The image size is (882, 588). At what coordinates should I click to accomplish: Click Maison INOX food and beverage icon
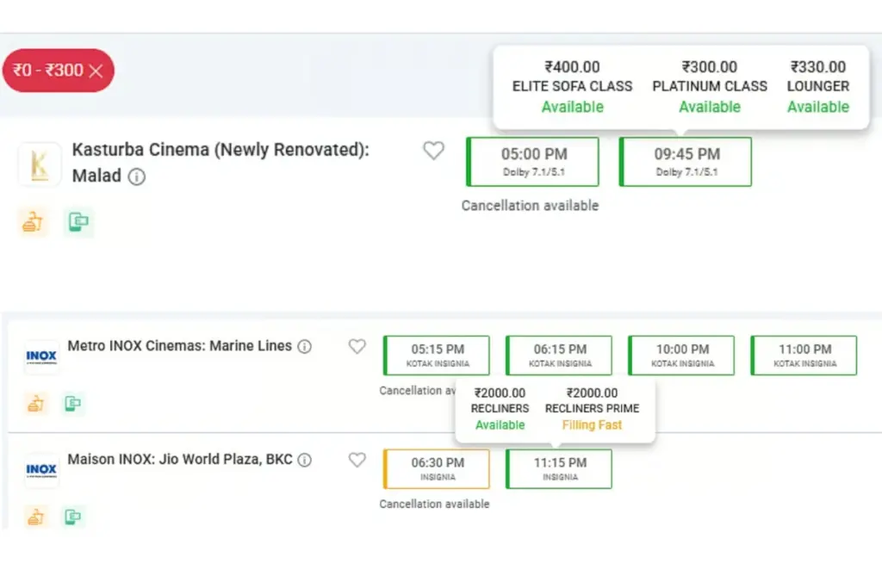tap(35, 517)
